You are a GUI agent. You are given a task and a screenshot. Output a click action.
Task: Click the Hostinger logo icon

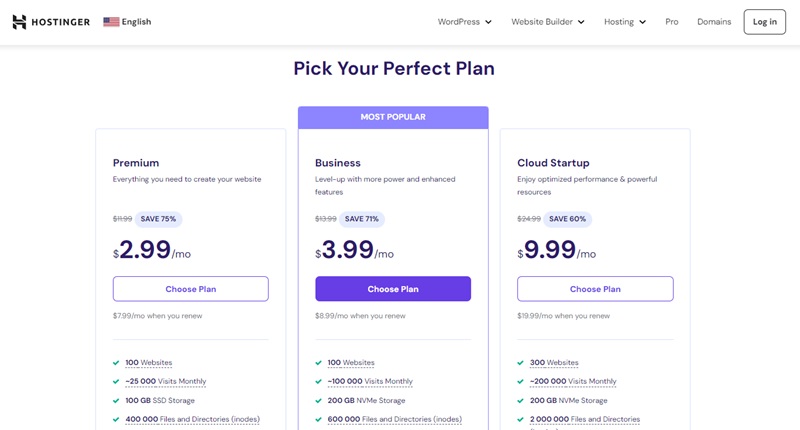pyautogui.click(x=19, y=22)
